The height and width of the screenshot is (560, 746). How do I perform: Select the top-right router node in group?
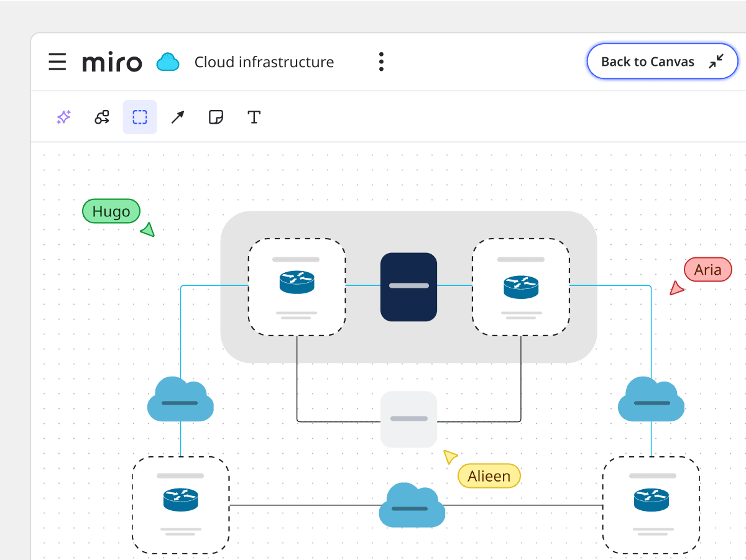click(x=520, y=287)
